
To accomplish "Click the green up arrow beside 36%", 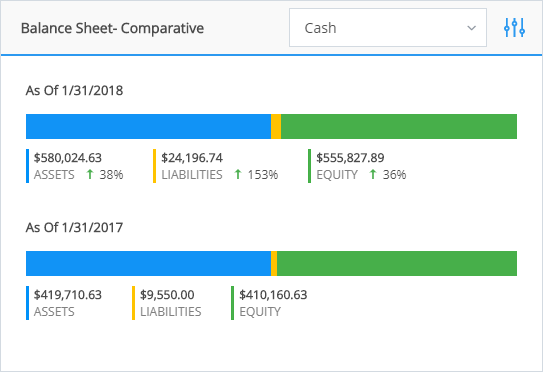I will pyautogui.click(x=373, y=174).
